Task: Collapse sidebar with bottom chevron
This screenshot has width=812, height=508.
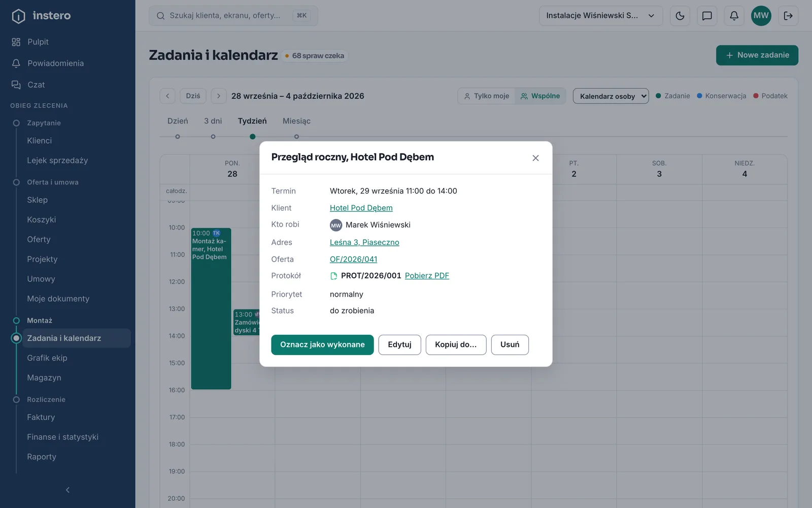Action: 67,490
